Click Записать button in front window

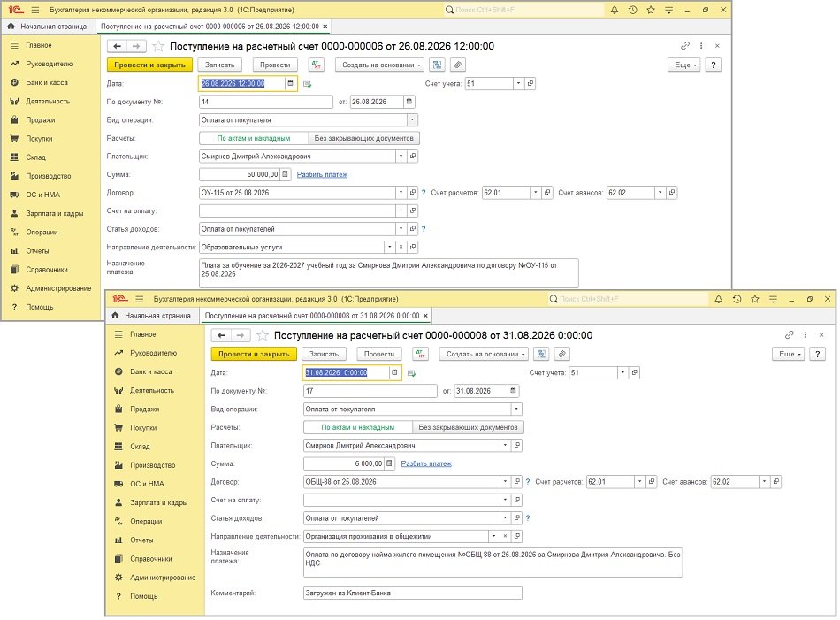325,354
